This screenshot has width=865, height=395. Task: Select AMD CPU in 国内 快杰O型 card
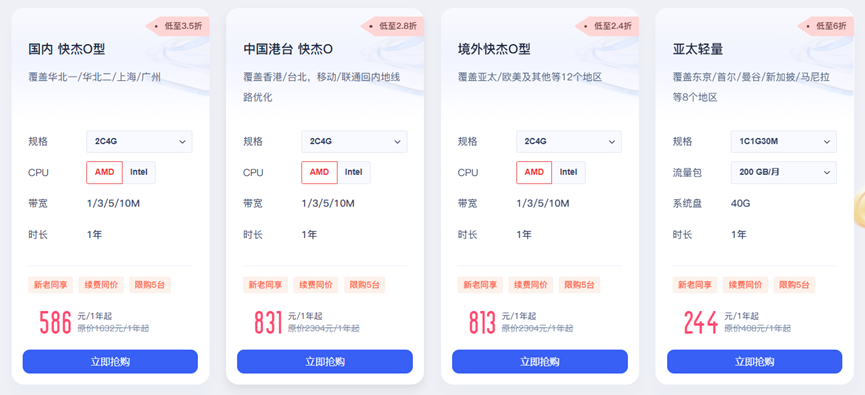104,172
